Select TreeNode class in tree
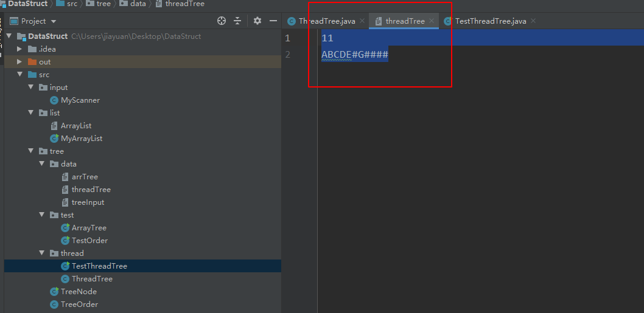Screen dimensions: 644x313 click(x=79, y=291)
